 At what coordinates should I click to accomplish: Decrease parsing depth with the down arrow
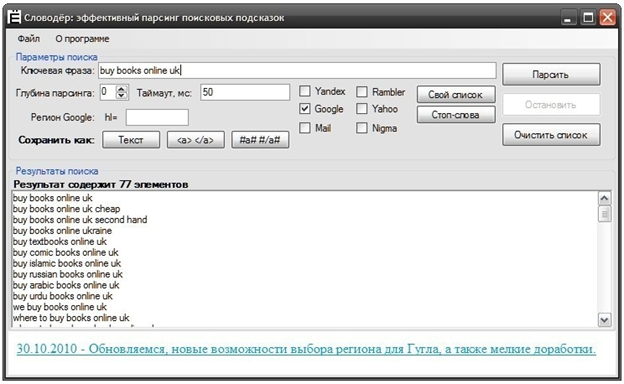pyautogui.click(x=122, y=96)
